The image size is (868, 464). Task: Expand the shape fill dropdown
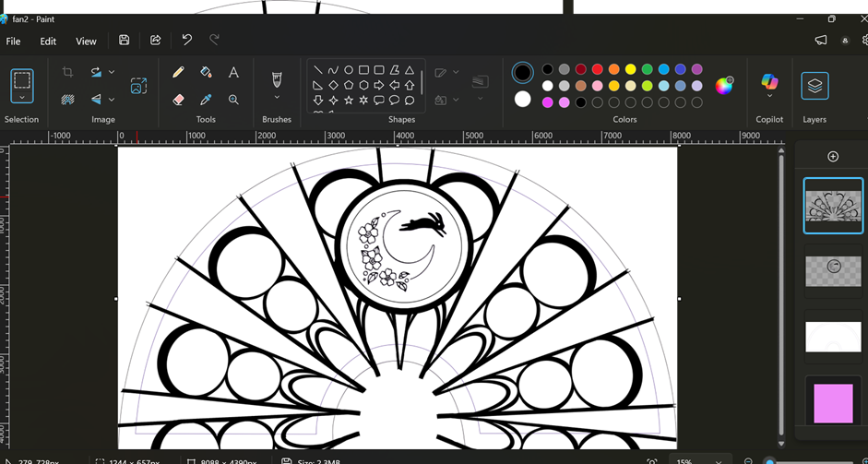[x=456, y=100]
